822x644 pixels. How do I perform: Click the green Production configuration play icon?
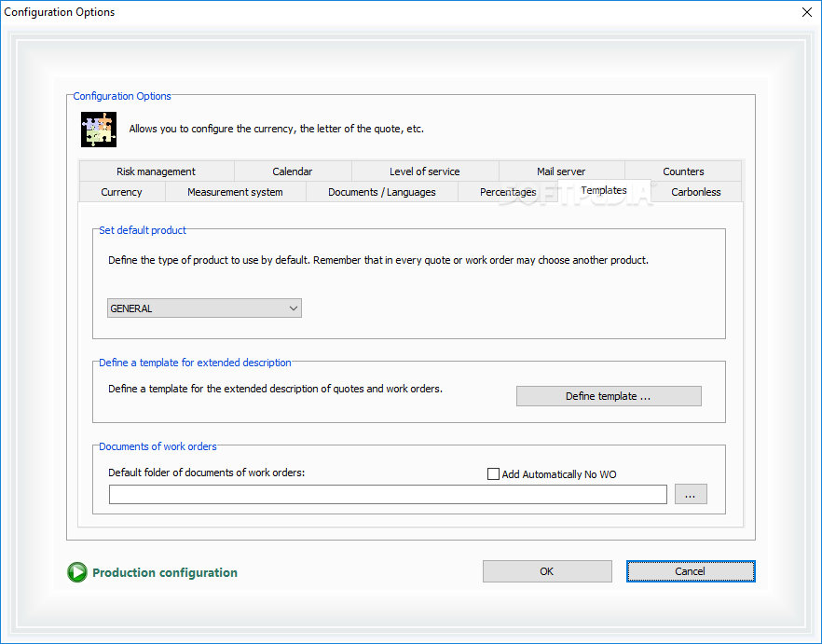click(77, 572)
